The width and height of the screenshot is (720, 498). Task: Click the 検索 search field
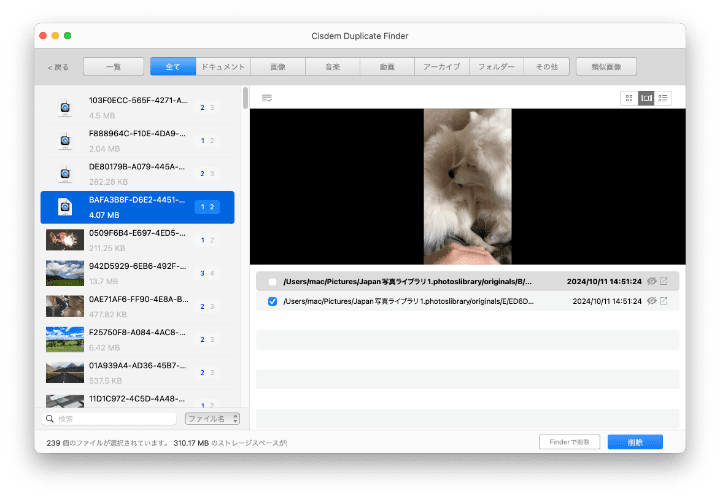click(x=110, y=419)
